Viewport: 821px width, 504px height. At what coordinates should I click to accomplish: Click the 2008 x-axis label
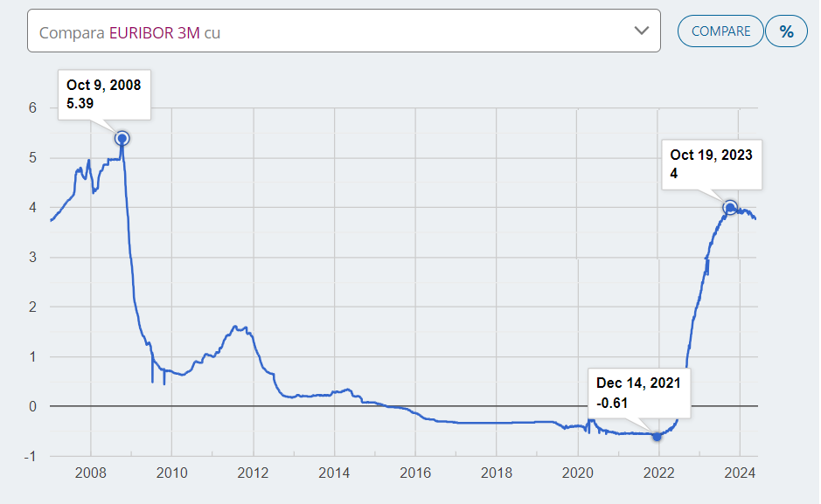click(x=90, y=475)
